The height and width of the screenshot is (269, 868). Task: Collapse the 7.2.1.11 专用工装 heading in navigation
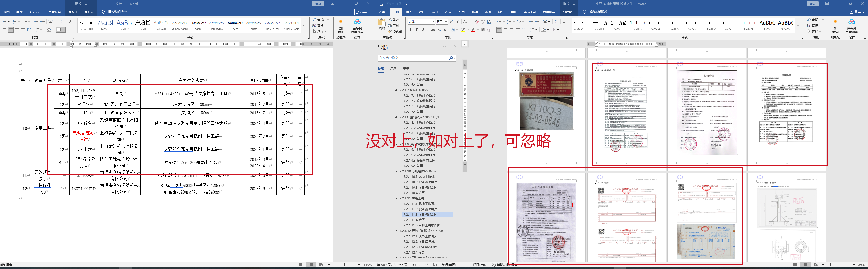[x=396, y=198]
